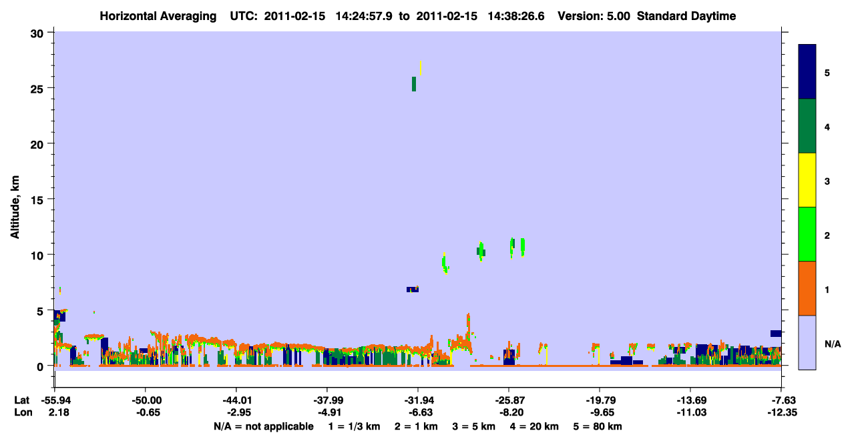Click 'Standard Daytime' in the title
The height and width of the screenshot is (445, 868).
pos(686,16)
